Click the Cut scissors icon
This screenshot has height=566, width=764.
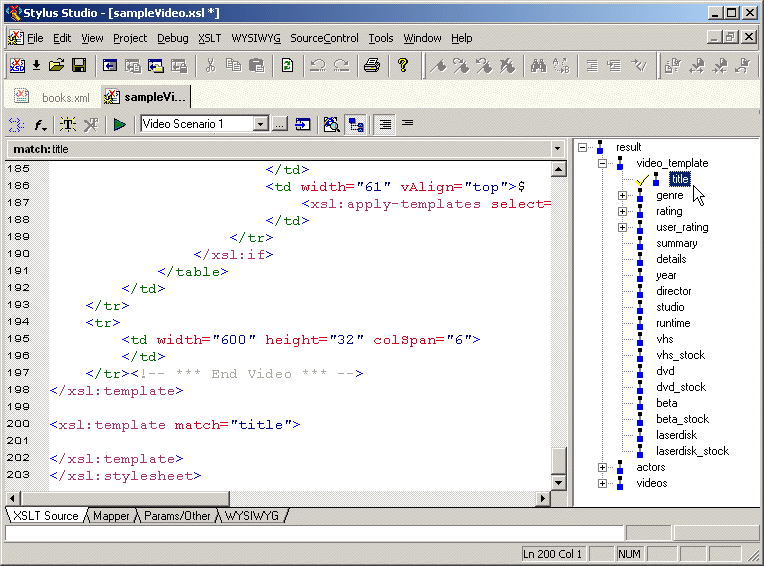pyautogui.click(x=211, y=66)
